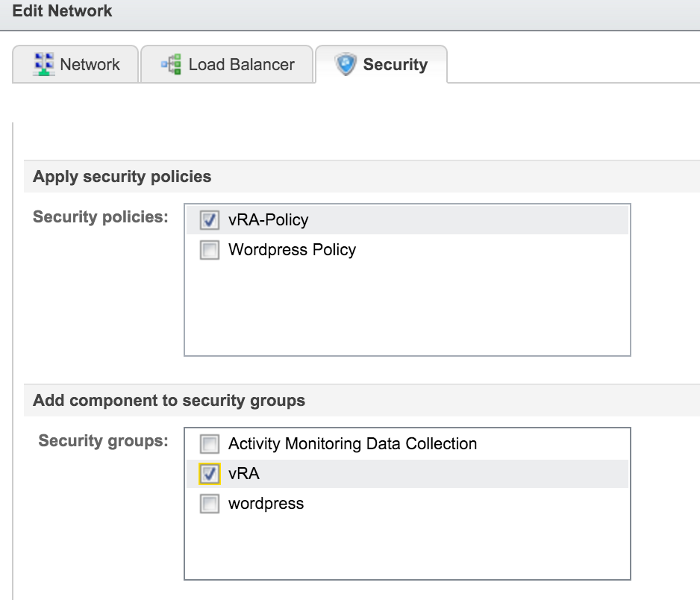
Task: Click the wordpress security group label
Action: (266, 504)
